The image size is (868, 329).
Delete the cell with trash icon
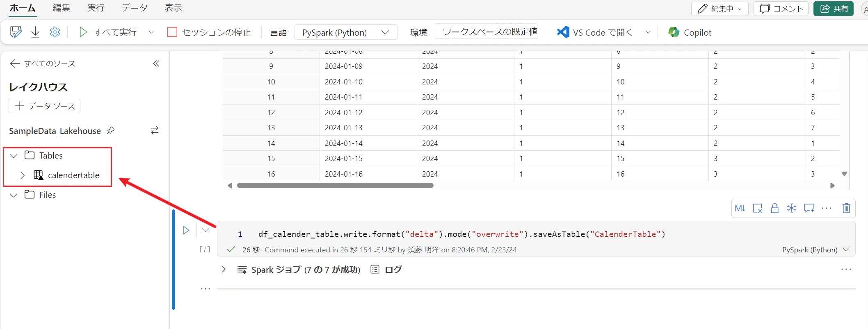[846, 208]
